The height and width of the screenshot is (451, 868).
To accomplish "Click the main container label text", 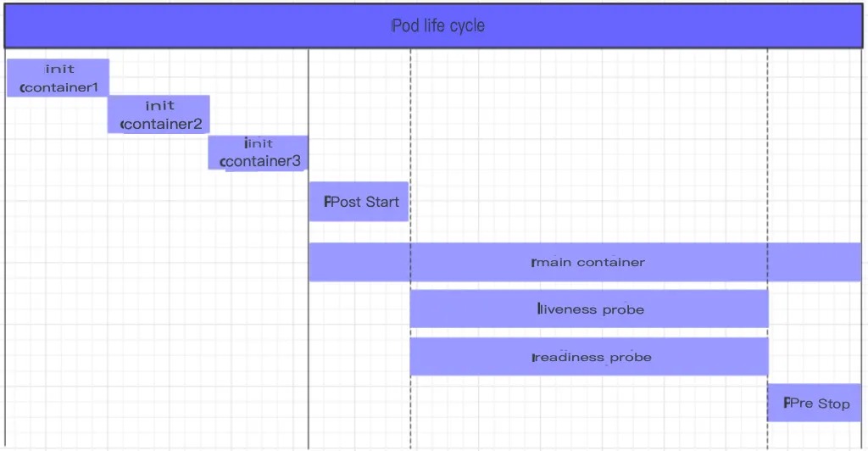I will 588,262.
